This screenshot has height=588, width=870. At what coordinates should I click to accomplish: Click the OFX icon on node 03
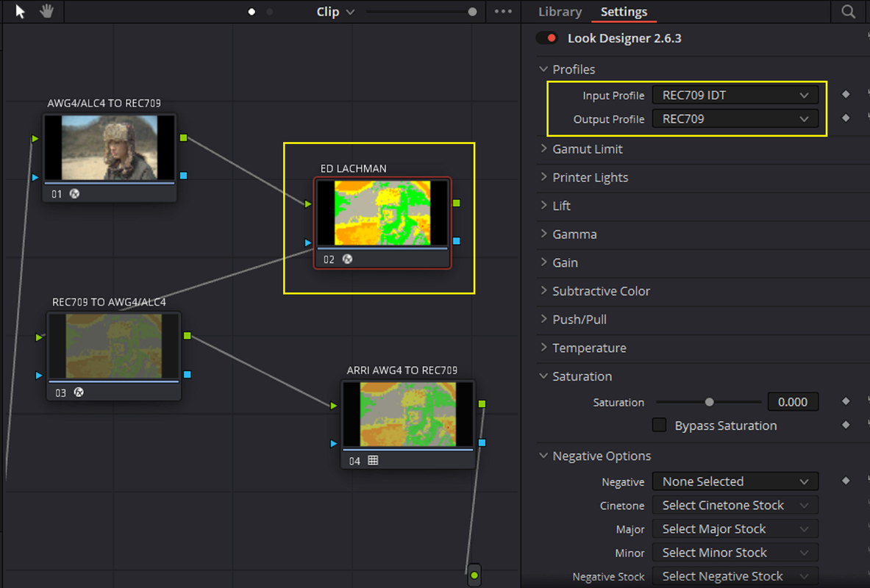point(79,392)
